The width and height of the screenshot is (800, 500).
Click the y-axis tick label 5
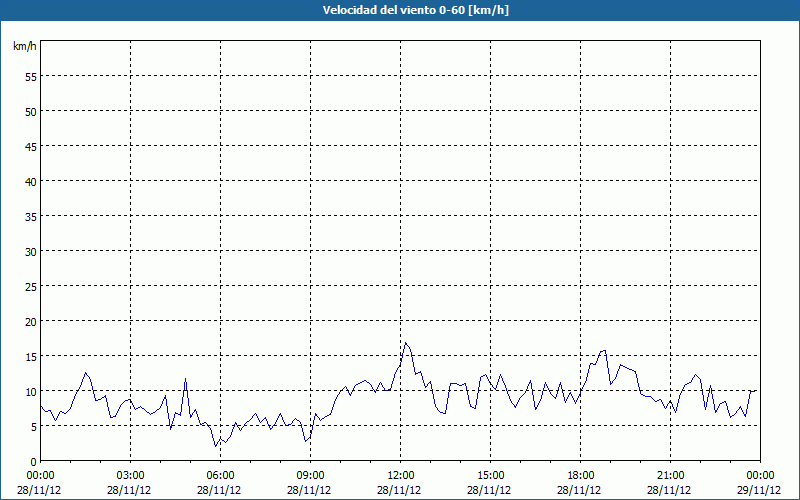point(34,426)
